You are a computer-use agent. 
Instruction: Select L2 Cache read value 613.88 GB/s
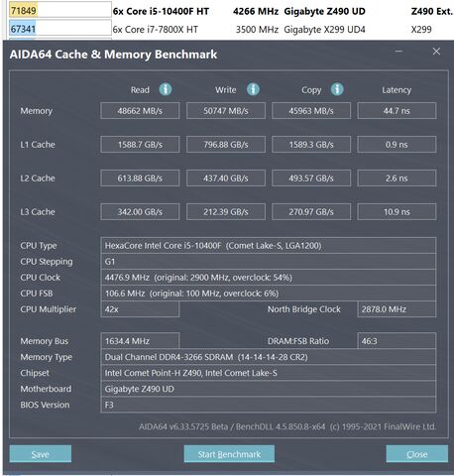click(x=140, y=178)
